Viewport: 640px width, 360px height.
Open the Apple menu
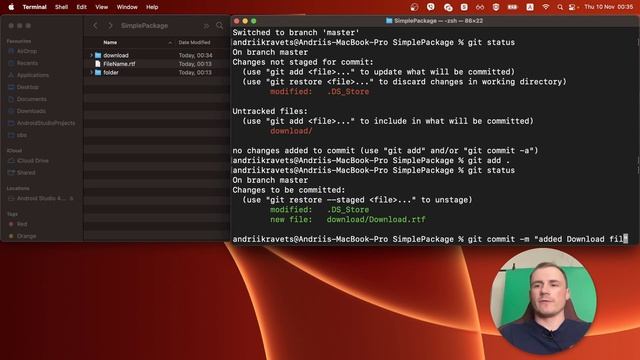click(x=11, y=7)
